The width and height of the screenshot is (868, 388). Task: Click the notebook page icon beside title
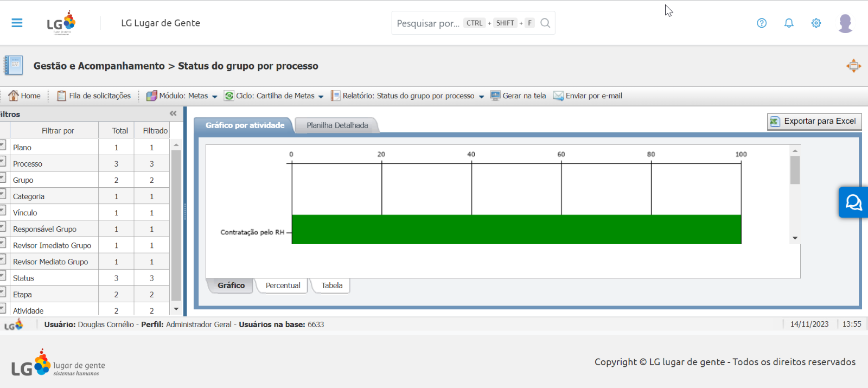click(x=14, y=65)
